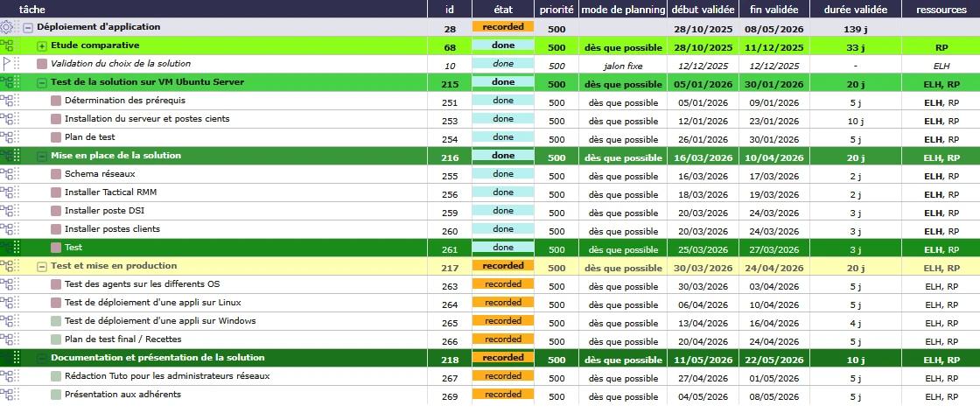The height and width of the screenshot is (413, 980).
Task: Sort by the tâche column header
Action: point(213,10)
